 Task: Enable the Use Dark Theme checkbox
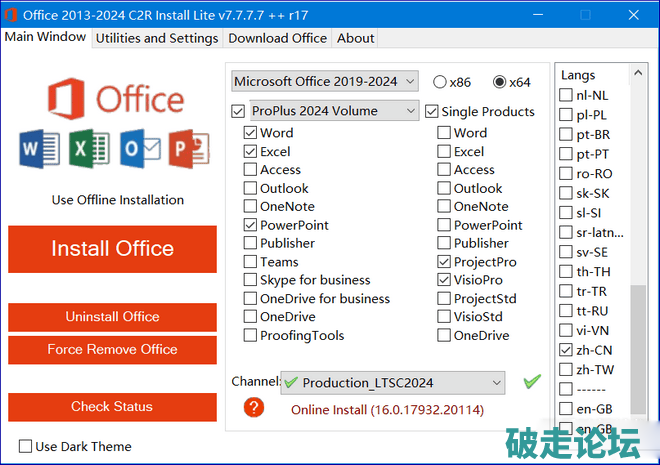(x=26, y=446)
